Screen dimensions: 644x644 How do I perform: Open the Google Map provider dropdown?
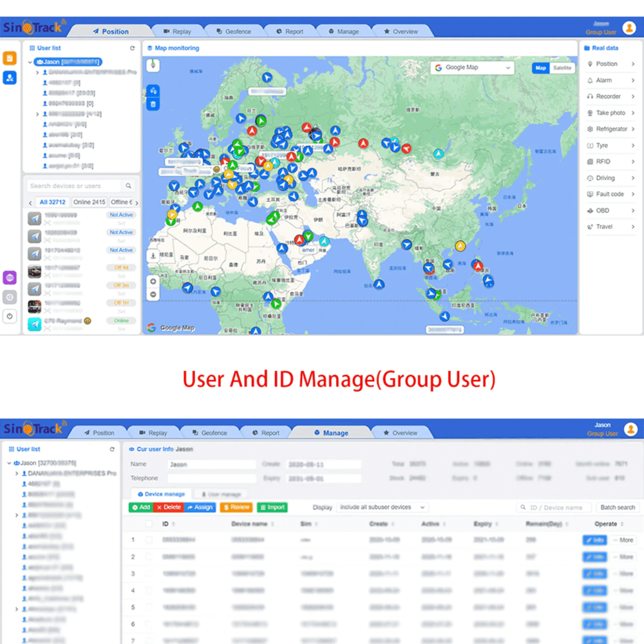(x=472, y=68)
